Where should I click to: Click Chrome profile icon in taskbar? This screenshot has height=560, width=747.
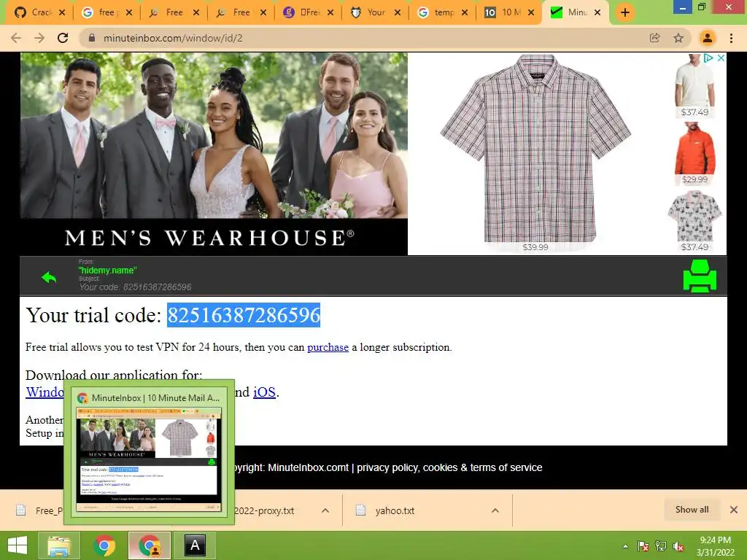tap(150, 545)
